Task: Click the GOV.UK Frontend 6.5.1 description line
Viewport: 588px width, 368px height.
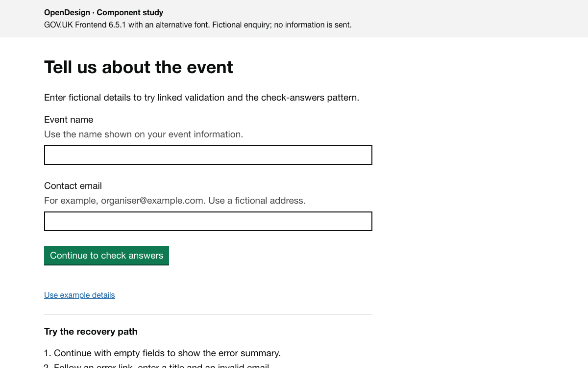Action: tap(198, 25)
